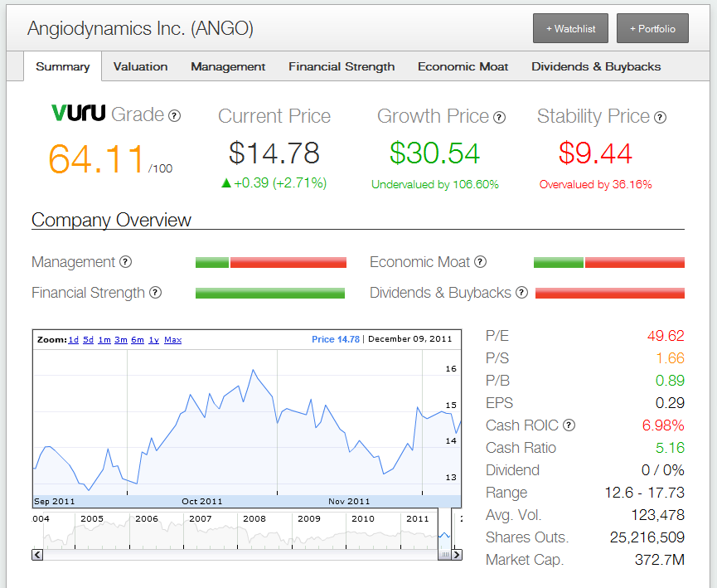
Task: Click the chart scrollbar left arrow
Action: coord(37,555)
